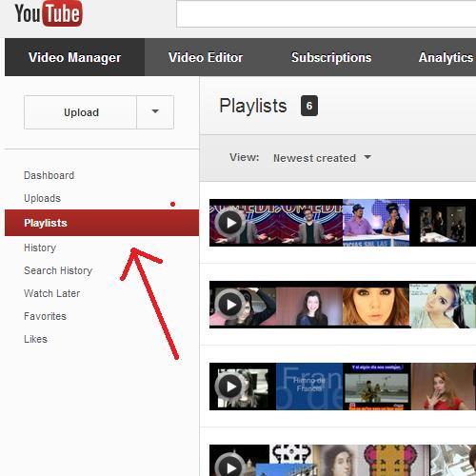The width and height of the screenshot is (476, 476).
Task: Open the Likes list
Action: (35, 339)
